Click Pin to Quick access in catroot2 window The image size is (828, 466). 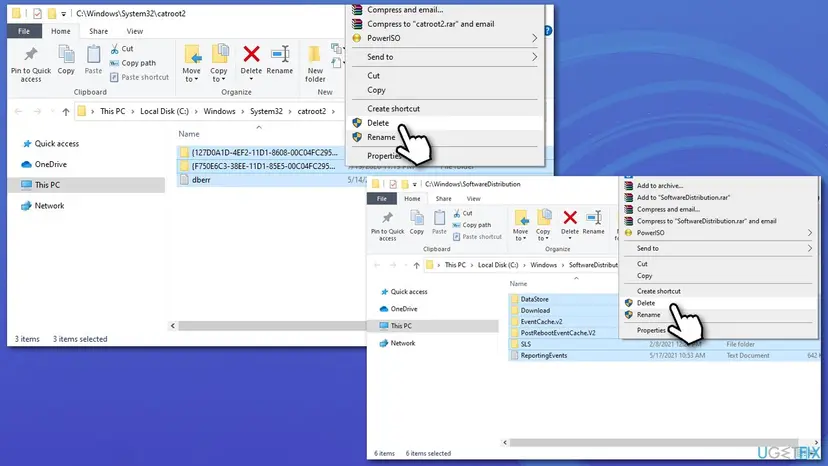coord(31,63)
